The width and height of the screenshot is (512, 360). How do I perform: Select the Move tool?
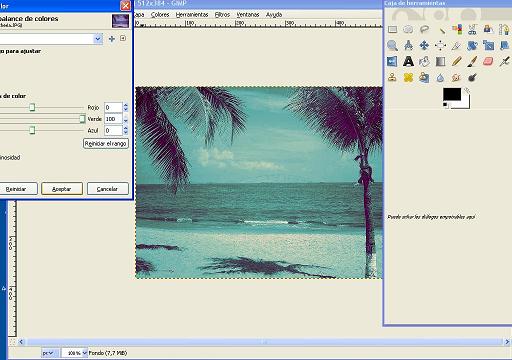[x=424, y=45]
